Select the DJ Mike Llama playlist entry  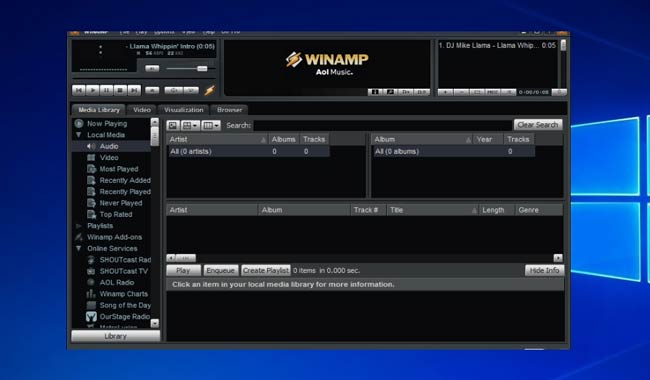coord(497,46)
